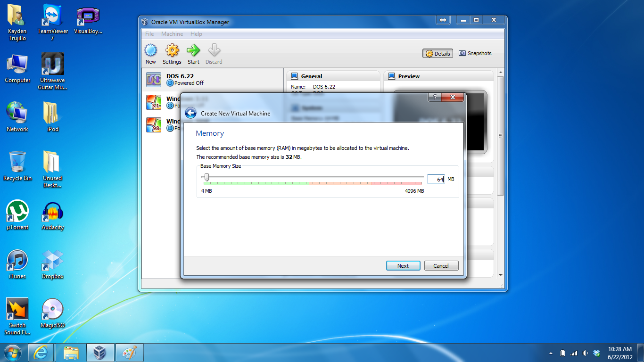644x362 pixels.
Task: Show hidden tray icons arrow
Action: point(551,353)
